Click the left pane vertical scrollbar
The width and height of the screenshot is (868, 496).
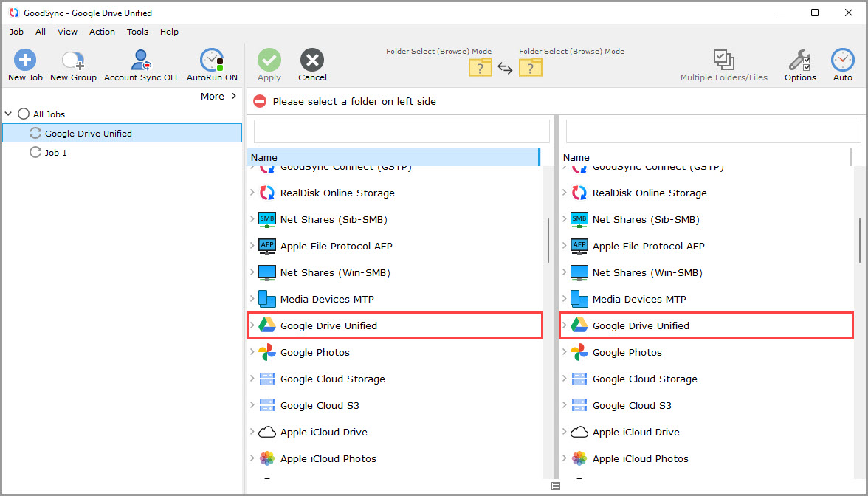[x=548, y=241]
